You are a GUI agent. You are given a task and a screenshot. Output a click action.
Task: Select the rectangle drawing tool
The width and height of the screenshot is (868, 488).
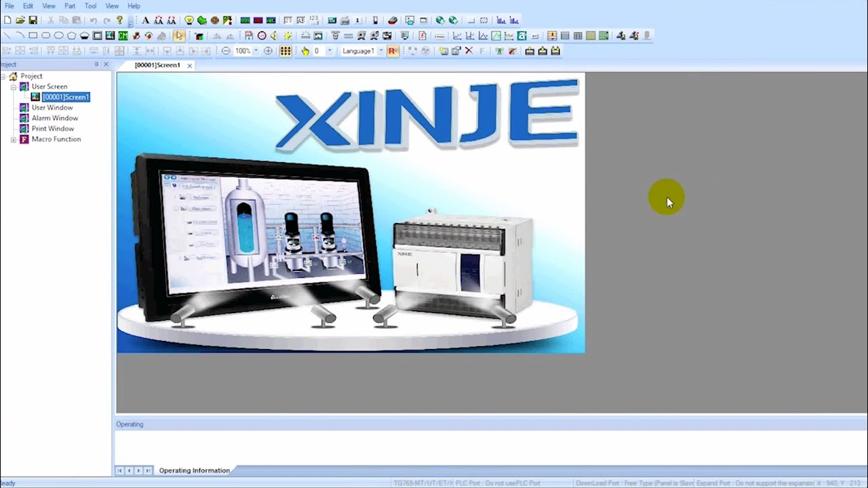pyautogui.click(x=33, y=35)
